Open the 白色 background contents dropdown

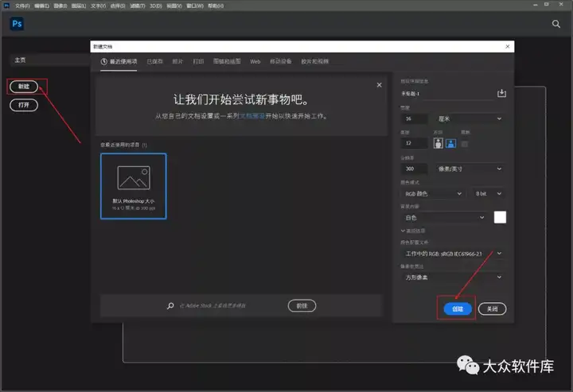tap(444, 218)
